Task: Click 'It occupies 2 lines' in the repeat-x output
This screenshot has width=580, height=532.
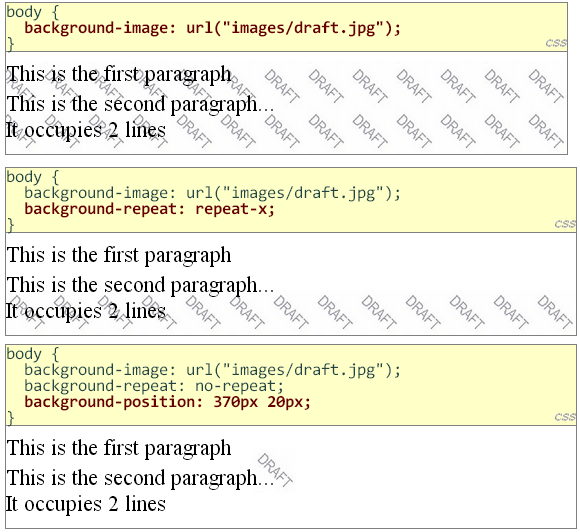Action: pos(85,311)
